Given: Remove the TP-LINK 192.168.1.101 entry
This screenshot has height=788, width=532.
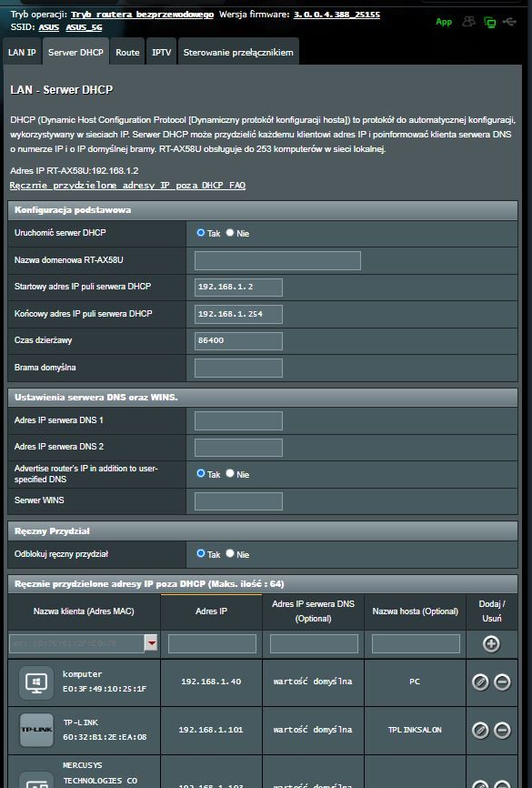Looking at the screenshot, I should [502, 730].
